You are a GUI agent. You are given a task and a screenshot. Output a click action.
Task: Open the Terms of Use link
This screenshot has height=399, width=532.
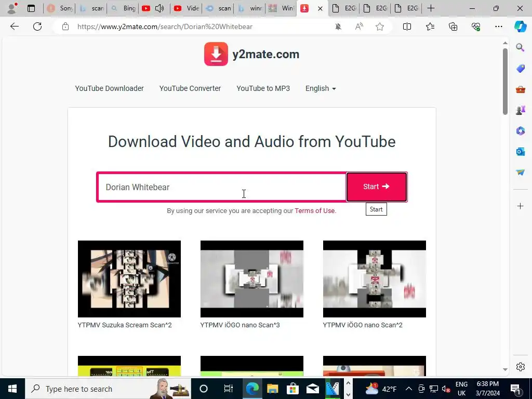(315, 211)
